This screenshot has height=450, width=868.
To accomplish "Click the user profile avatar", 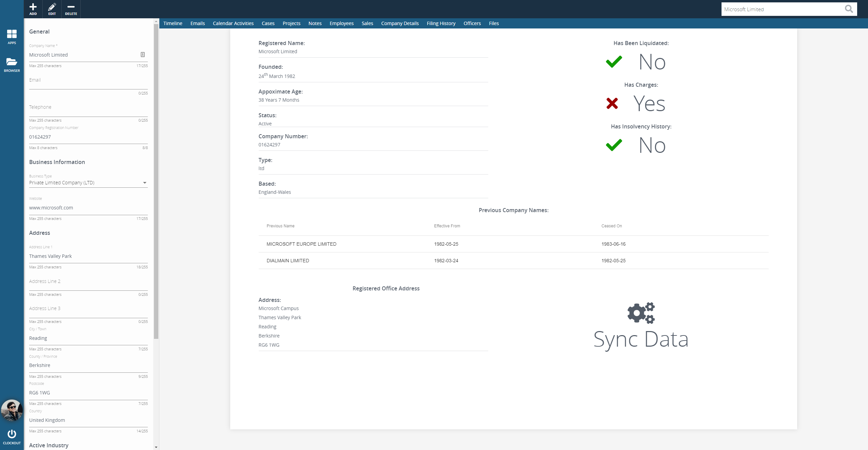I will [x=12, y=410].
